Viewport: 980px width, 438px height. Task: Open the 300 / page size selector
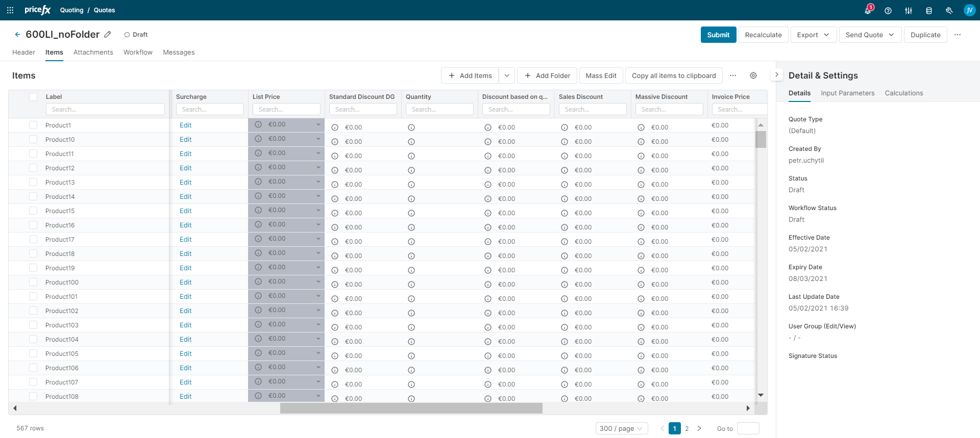[x=621, y=428]
